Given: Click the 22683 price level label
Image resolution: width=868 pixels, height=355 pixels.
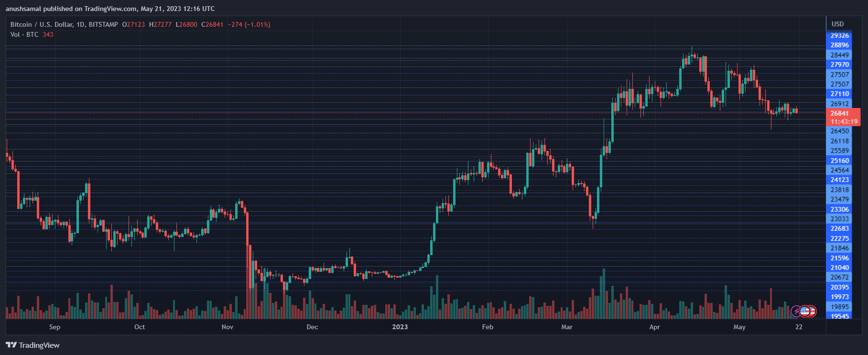Looking at the screenshot, I should [839, 228].
